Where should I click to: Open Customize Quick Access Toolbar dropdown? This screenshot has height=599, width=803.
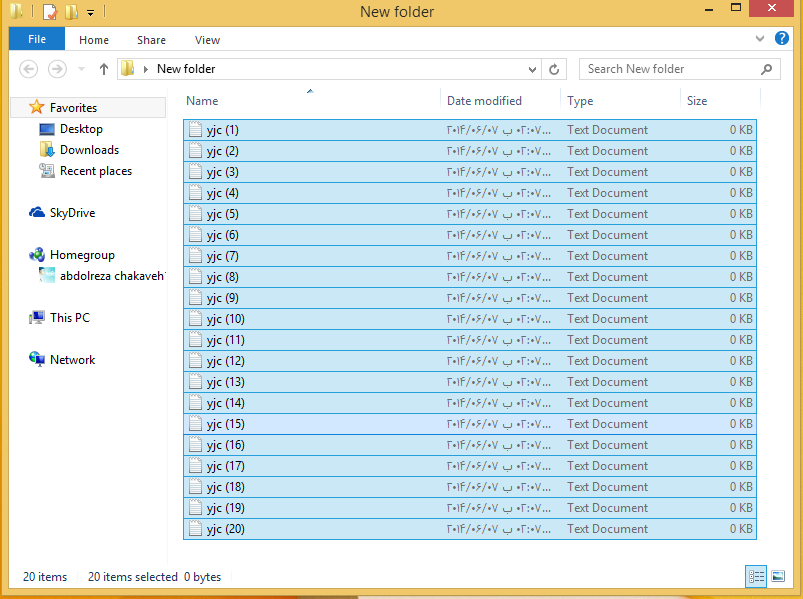(x=90, y=12)
